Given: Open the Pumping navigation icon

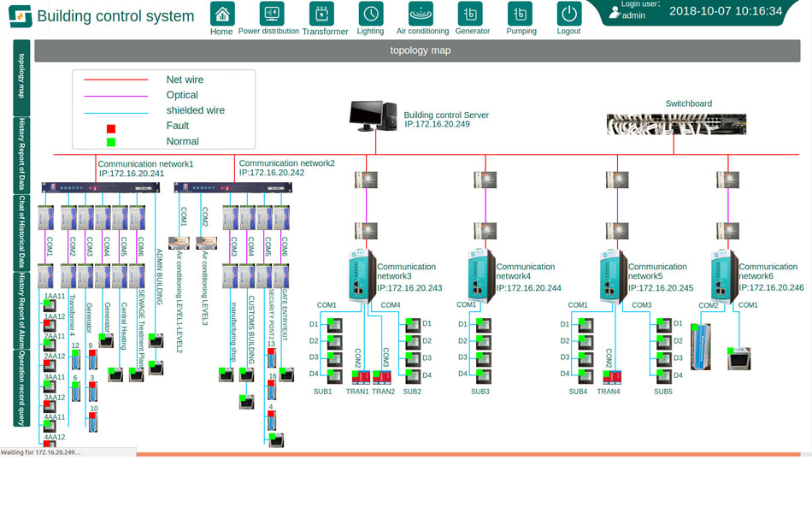Looking at the screenshot, I should pyautogui.click(x=520, y=14).
